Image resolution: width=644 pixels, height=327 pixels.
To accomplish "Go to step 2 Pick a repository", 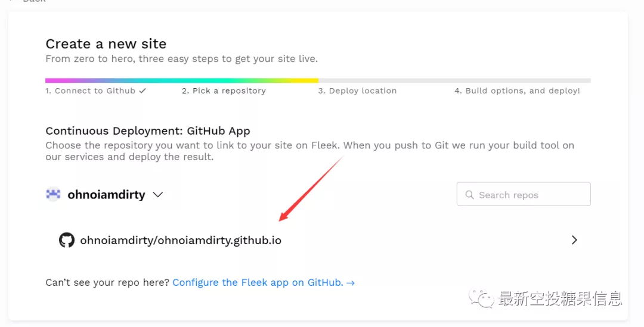I will [224, 91].
